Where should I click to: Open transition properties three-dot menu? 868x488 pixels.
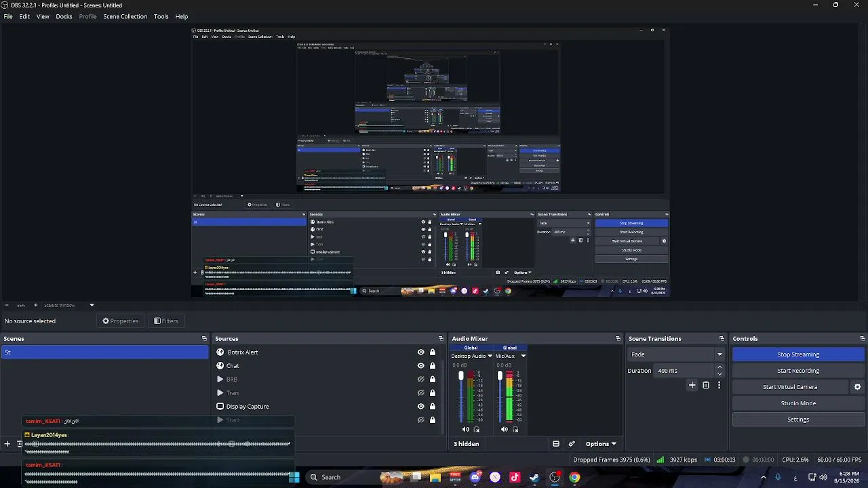719,385
